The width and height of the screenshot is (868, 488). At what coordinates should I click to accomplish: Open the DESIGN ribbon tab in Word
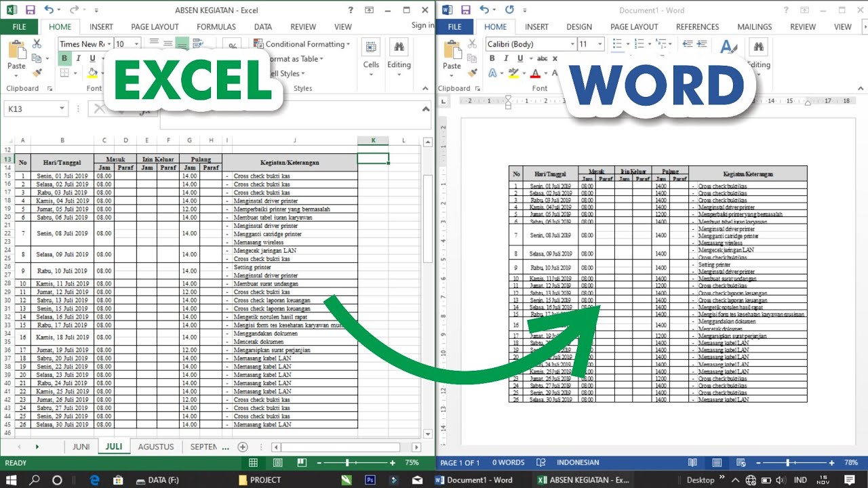[580, 26]
